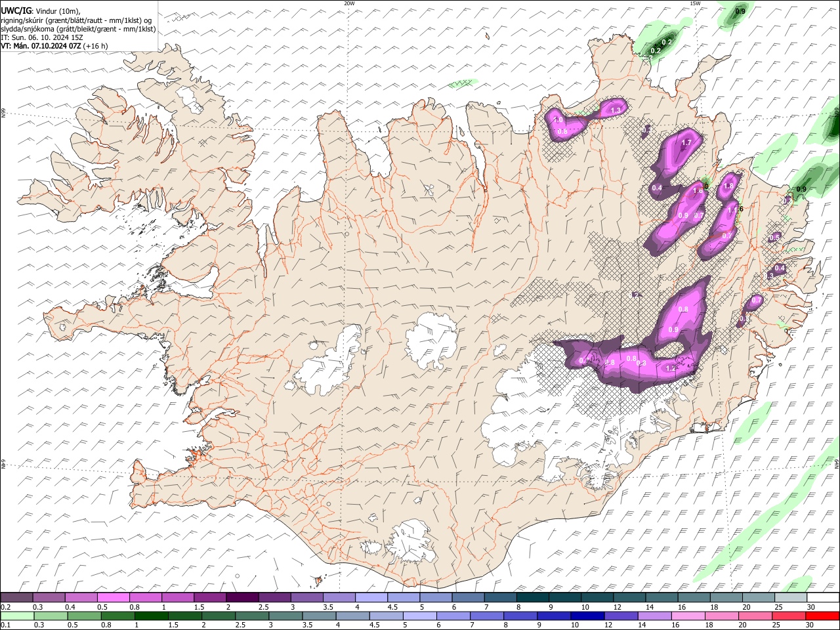The height and width of the screenshot is (630, 840).
Task: Click the "0.5" snowfall value on the map
Action: coord(774,238)
